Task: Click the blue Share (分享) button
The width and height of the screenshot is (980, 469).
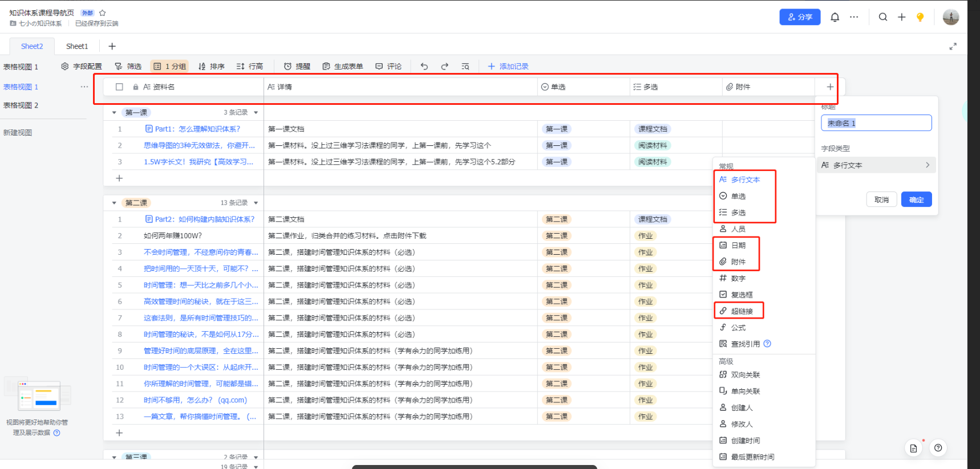Action: (x=800, y=17)
